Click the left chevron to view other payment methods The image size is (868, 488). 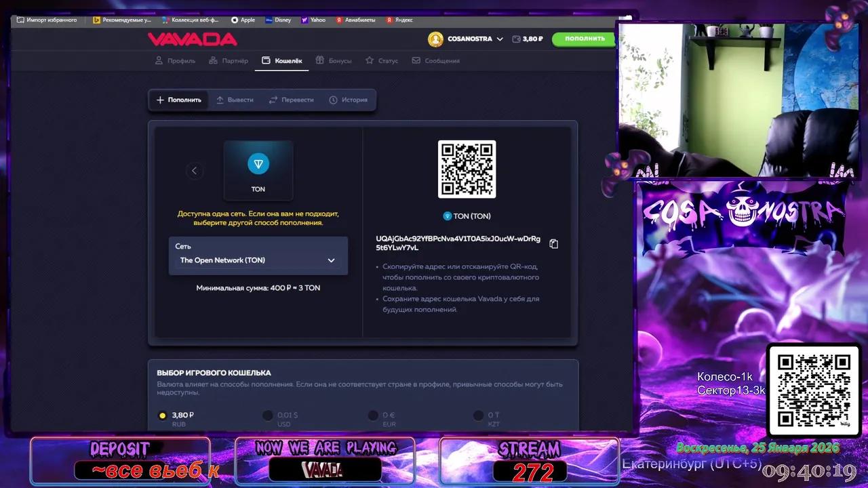195,171
